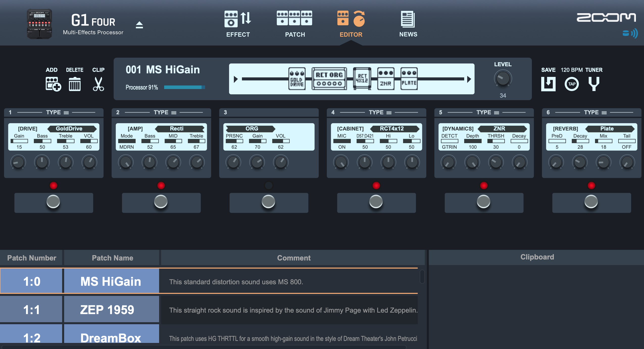Image resolution: width=644 pixels, height=349 pixels.
Task: Open TYPE menu for slot 1
Action: (57, 113)
